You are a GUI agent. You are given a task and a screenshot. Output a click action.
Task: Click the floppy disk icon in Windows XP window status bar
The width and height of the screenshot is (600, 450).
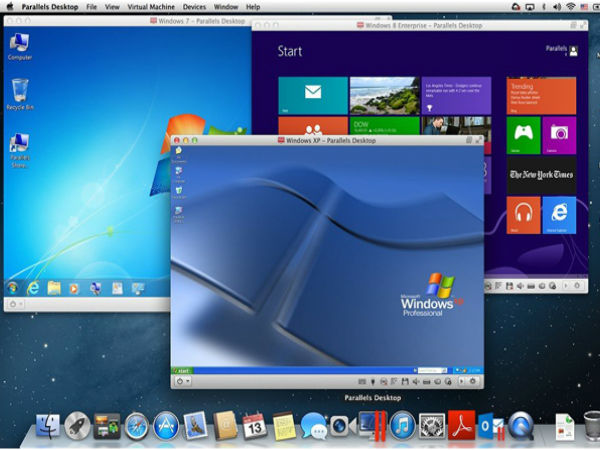(x=405, y=382)
